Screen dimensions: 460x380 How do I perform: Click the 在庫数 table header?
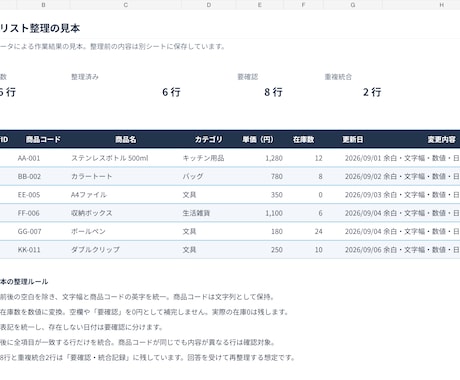(x=303, y=139)
